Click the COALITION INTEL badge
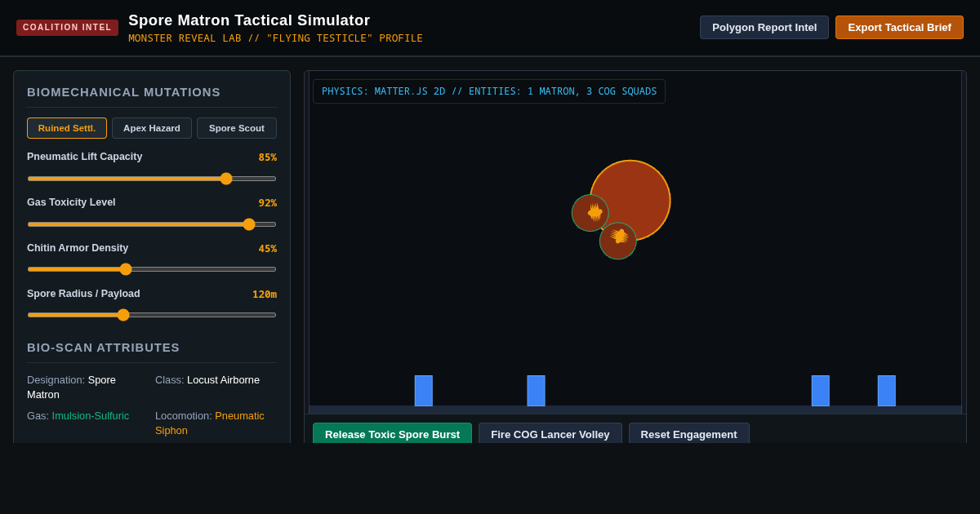 [x=67, y=28]
